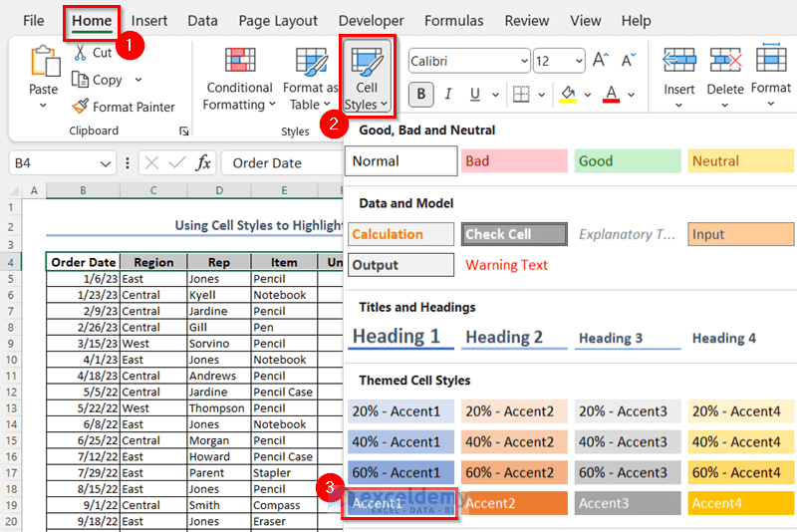The image size is (797, 532).
Task: Click the Region header cell
Action: 153,262
